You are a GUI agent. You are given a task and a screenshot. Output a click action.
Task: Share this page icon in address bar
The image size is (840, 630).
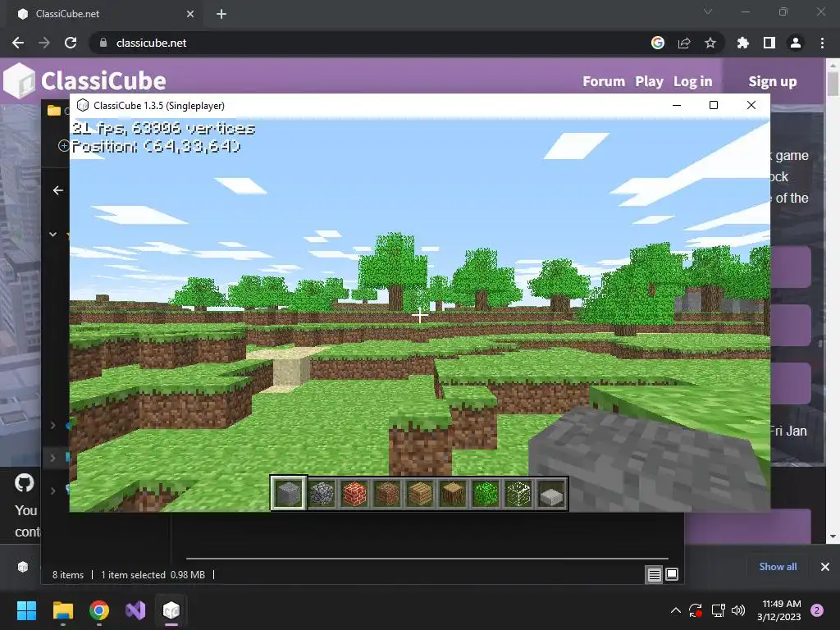[684, 43]
